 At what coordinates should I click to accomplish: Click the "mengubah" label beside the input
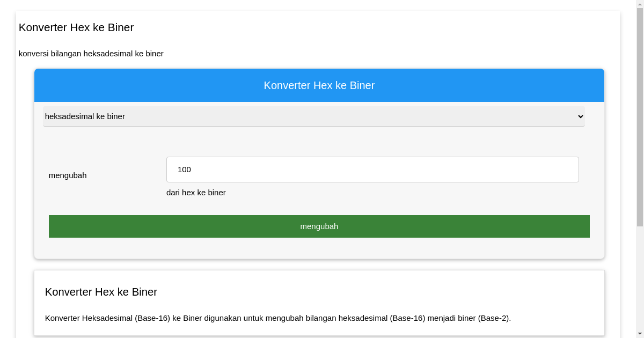(68, 175)
